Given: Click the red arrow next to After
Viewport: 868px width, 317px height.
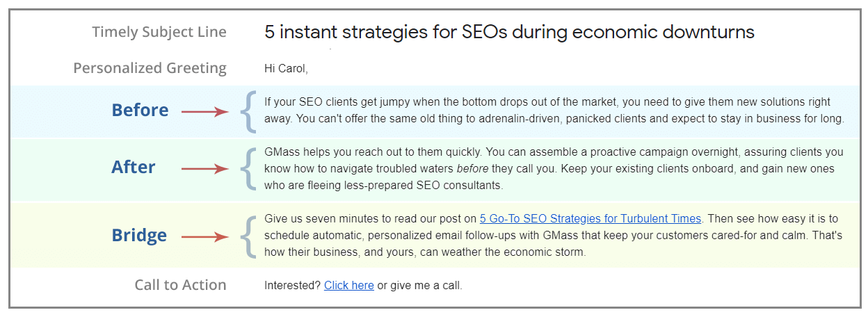Looking at the screenshot, I should click(x=205, y=168).
